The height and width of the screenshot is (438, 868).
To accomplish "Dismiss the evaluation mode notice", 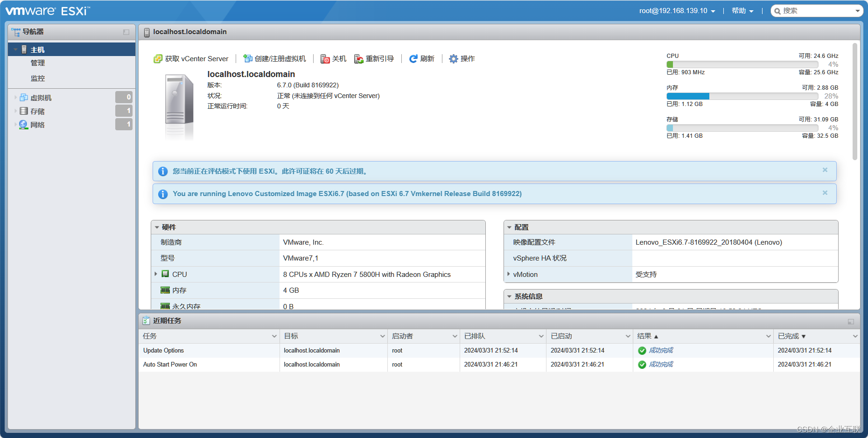I will pyautogui.click(x=825, y=170).
